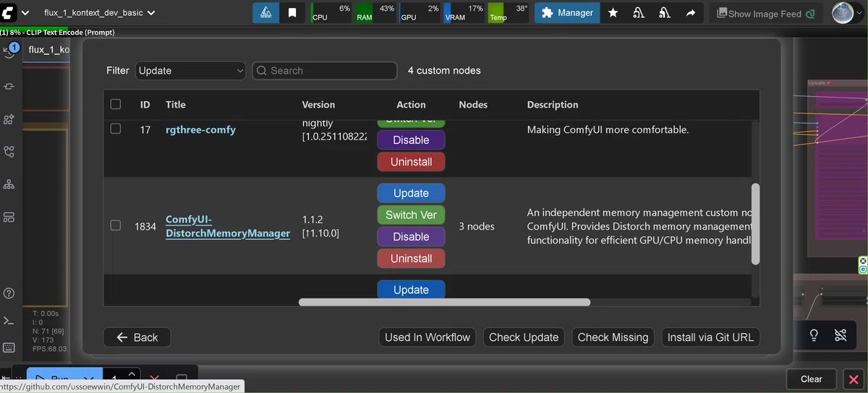
Task: Open the node library sparkle icon
Action: tap(9, 119)
